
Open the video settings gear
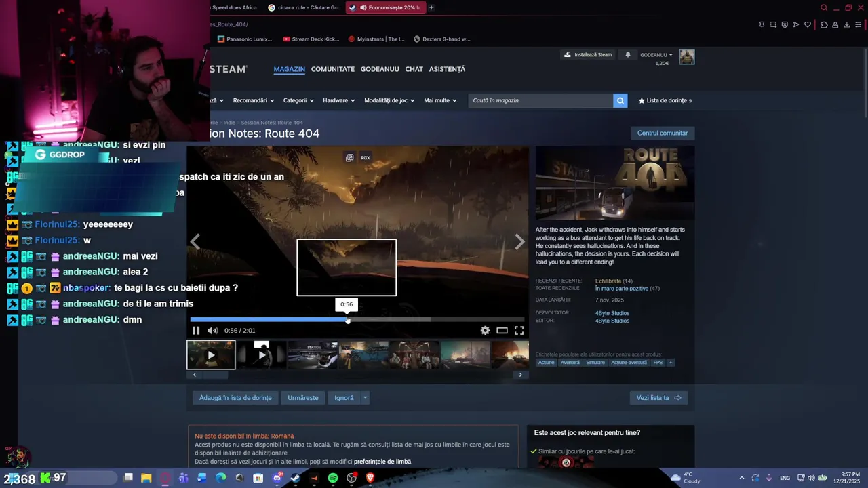(x=485, y=331)
